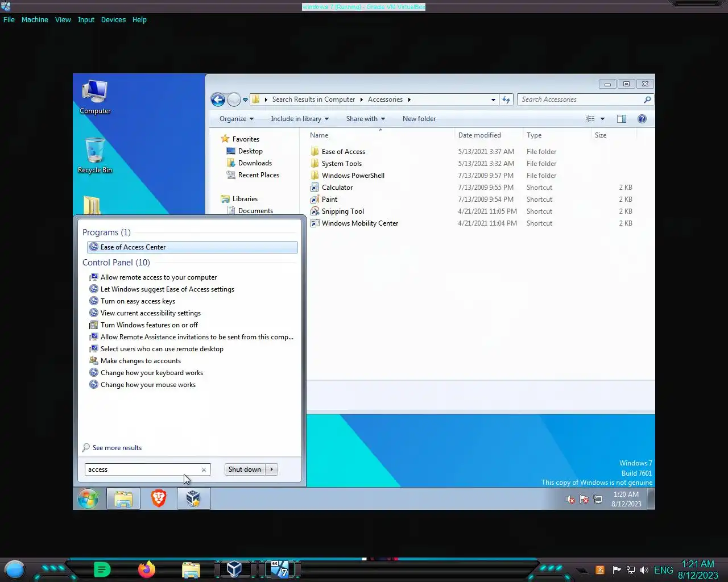Select Downloads in the navigation pane

pyautogui.click(x=255, y=163)
